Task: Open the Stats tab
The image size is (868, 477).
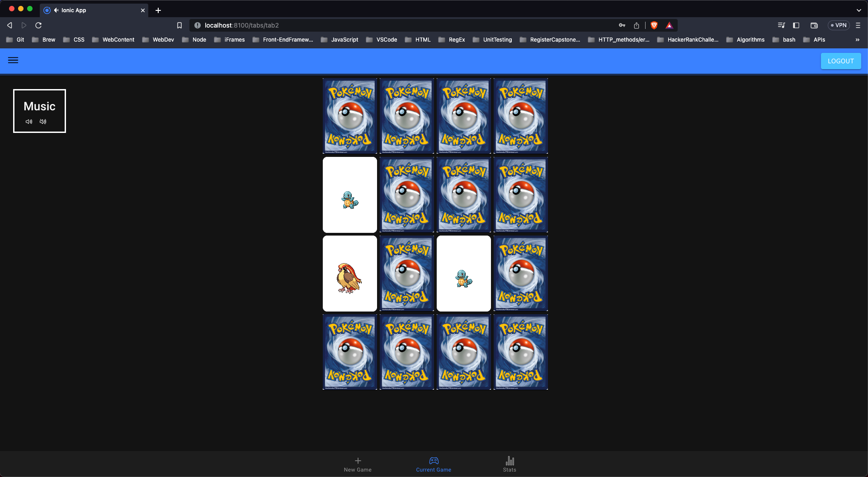Action: 509,464
